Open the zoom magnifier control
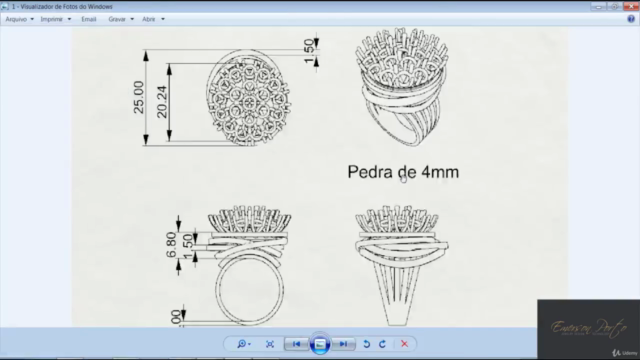 (244, 344)
